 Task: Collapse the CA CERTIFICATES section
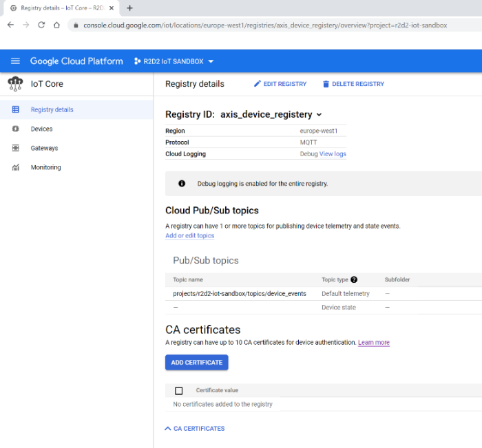[x=195, y=428]
